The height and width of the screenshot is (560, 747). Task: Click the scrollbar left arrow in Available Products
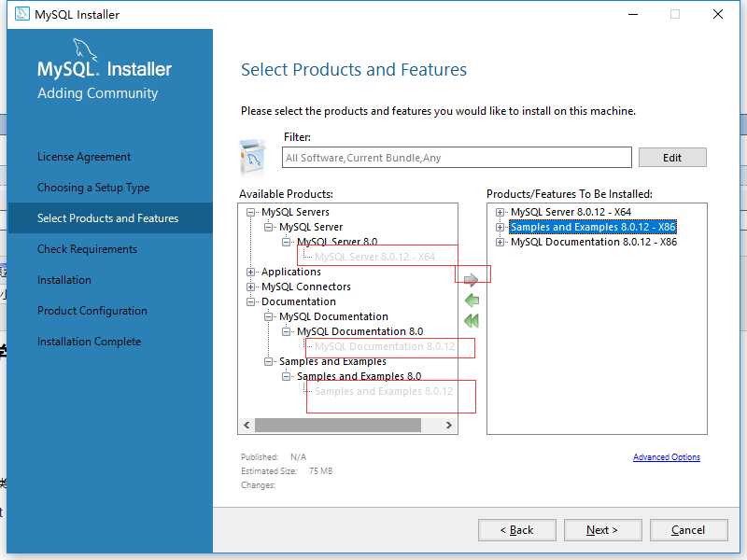[x=247, y=425]
